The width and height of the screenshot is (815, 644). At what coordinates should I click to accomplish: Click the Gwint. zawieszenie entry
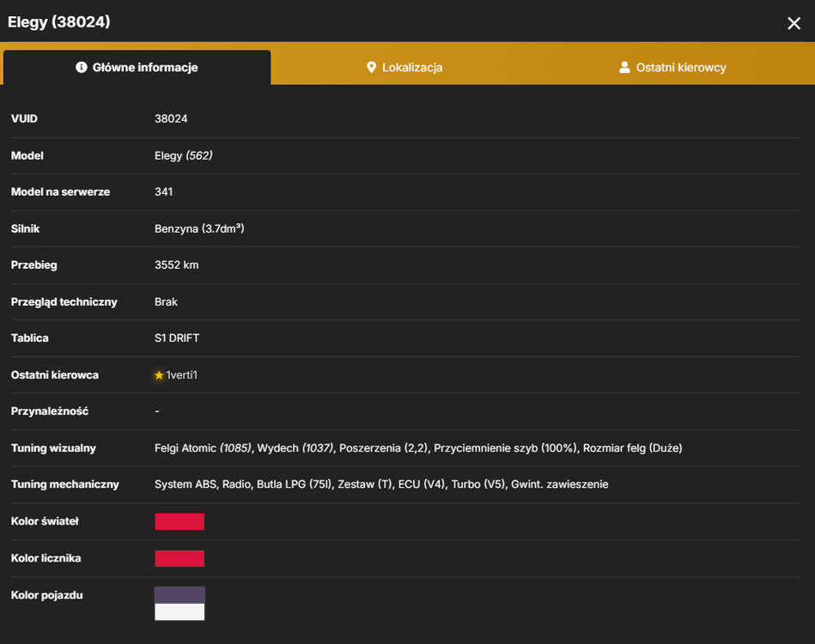point(559,484)
